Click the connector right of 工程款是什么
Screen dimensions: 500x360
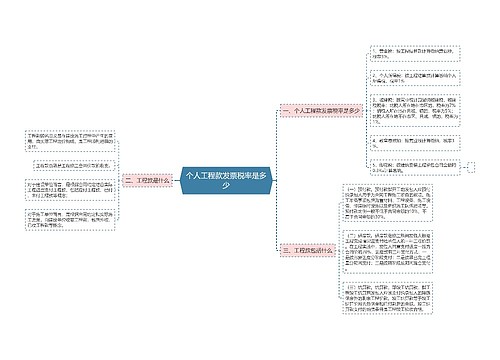176,180
